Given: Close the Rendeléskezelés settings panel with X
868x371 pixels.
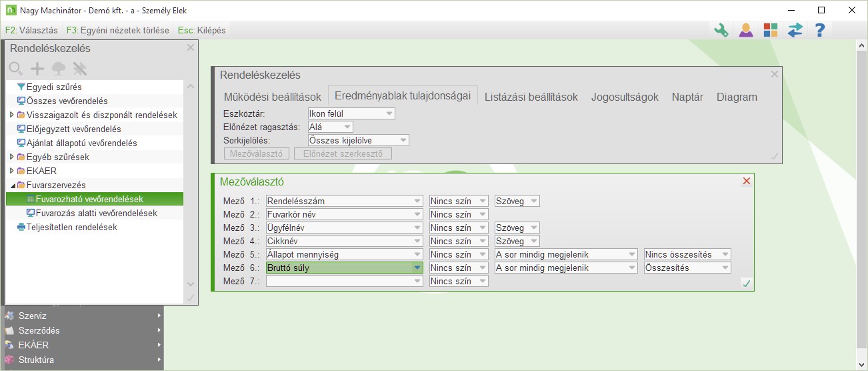Looking at the screenshot, I should tap(774, 75).
